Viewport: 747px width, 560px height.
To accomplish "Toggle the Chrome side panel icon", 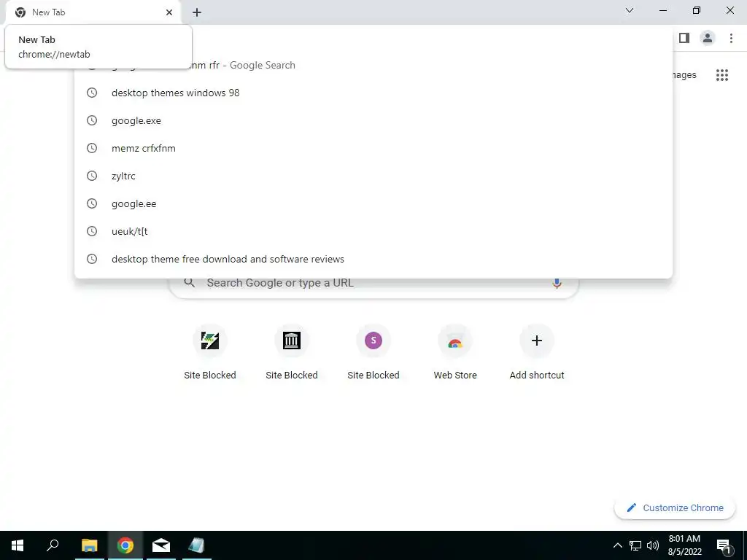I will click(684, 38).
